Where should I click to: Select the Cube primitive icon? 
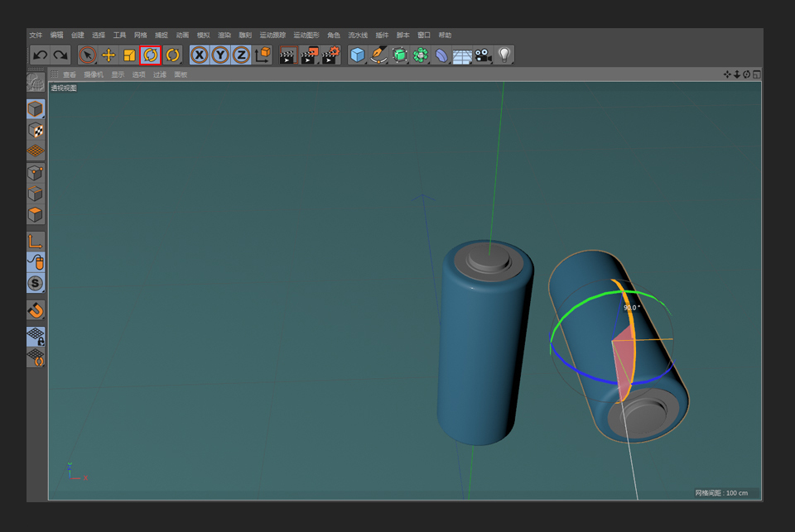(358, 55)
